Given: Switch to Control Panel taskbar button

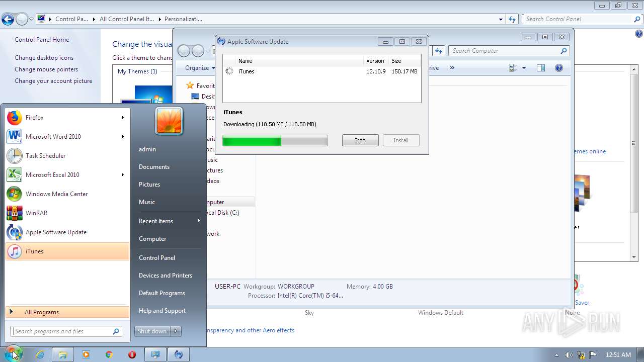Looking at the screenshot, I should pos(155,354).
